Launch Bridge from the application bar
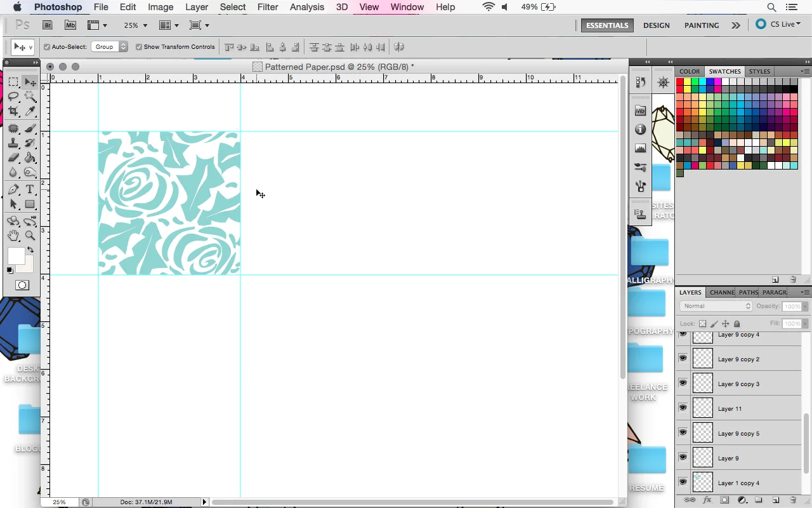Screen dimensions: 812x508 tap(48, 25)
